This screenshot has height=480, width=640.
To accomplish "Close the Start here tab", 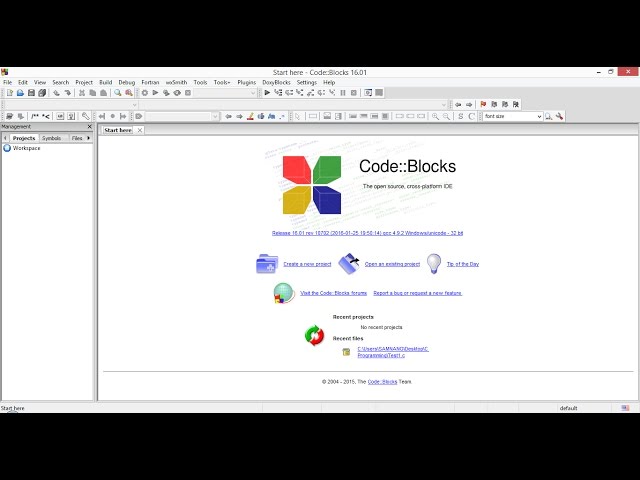I will [x=140, y=130].
